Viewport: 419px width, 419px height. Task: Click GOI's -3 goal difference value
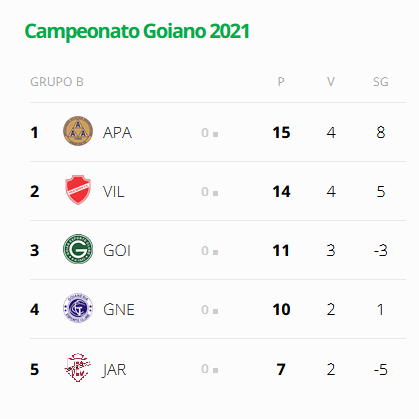[381, 251]
